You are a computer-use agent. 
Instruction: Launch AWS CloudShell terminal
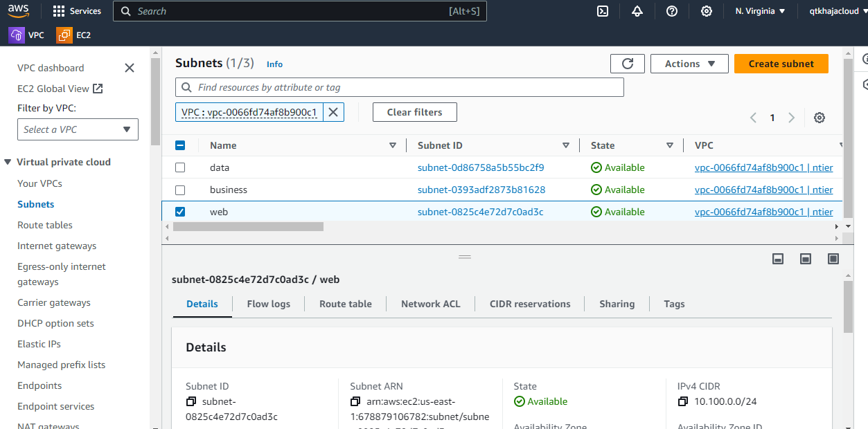602,11
